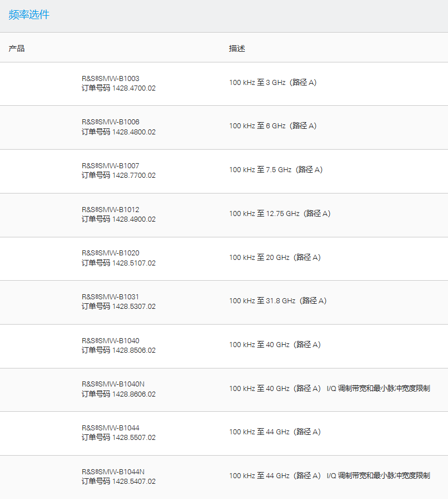Click description 100 kHz 至 3 GHz（路径 A）
The width and height of the screenshot is (448, 499).
[273, 83]
